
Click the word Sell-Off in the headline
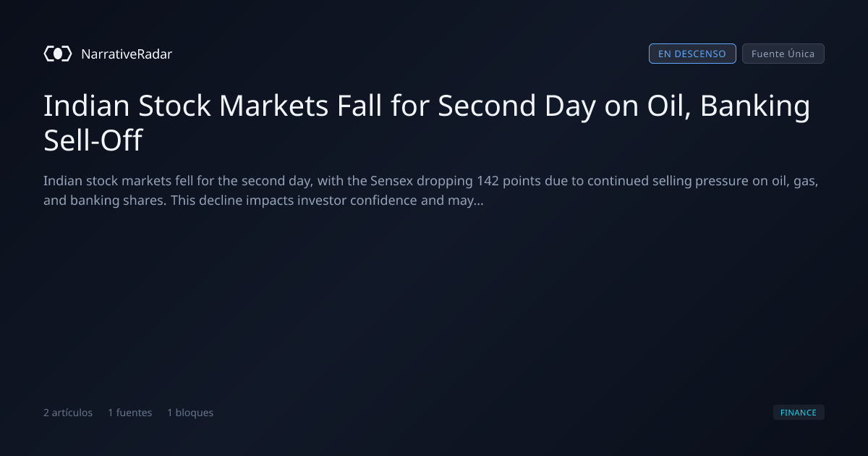[x=93, y=141]
